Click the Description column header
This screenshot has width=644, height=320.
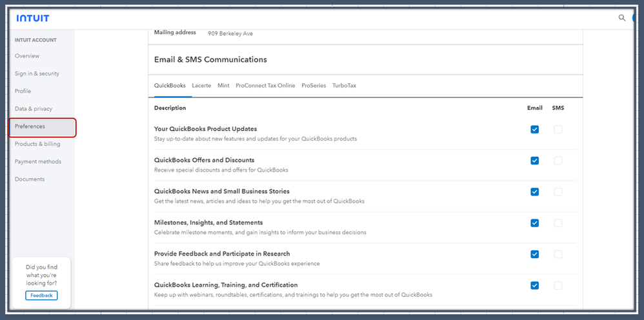[170, 108]
